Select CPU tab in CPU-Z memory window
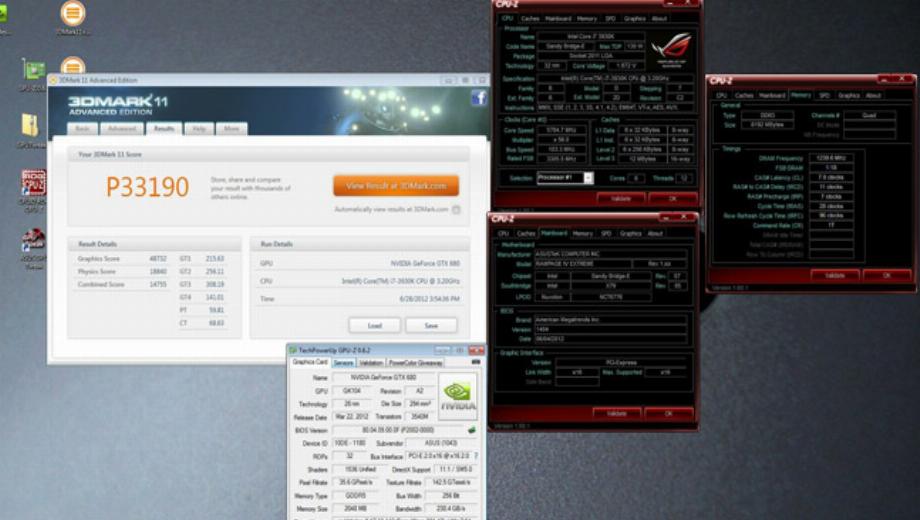This screenshot has height=520, width=920. click(x=721, y=96)
